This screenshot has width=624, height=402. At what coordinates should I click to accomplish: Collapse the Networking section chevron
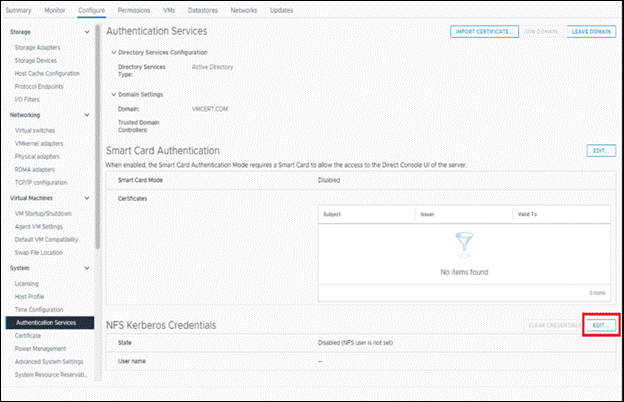(87, 115)
